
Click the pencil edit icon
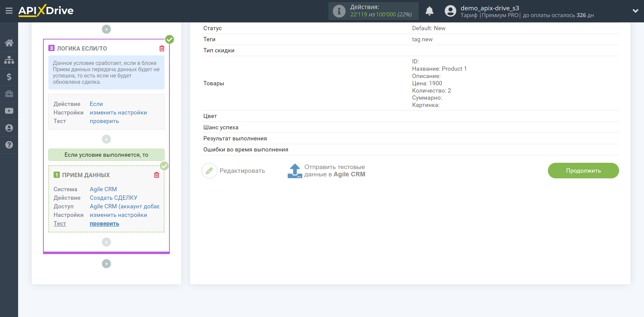point(209,171)
